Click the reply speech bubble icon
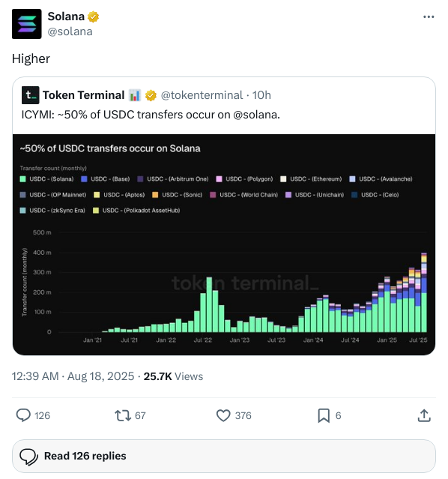This screenshot has width=448, height=479. pos(23,415)
